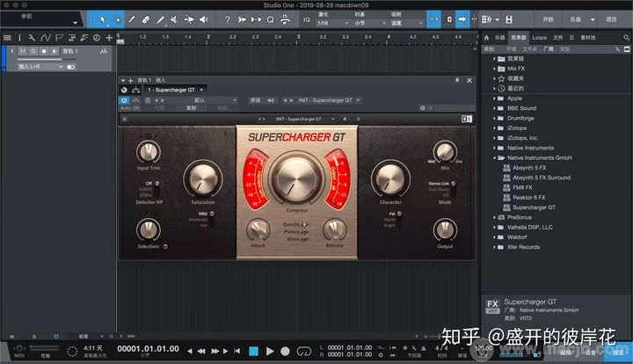Mute track 1 with M button
Viewport: 633px width, 364px height.
pyautogui.click(x=23, y=51)
